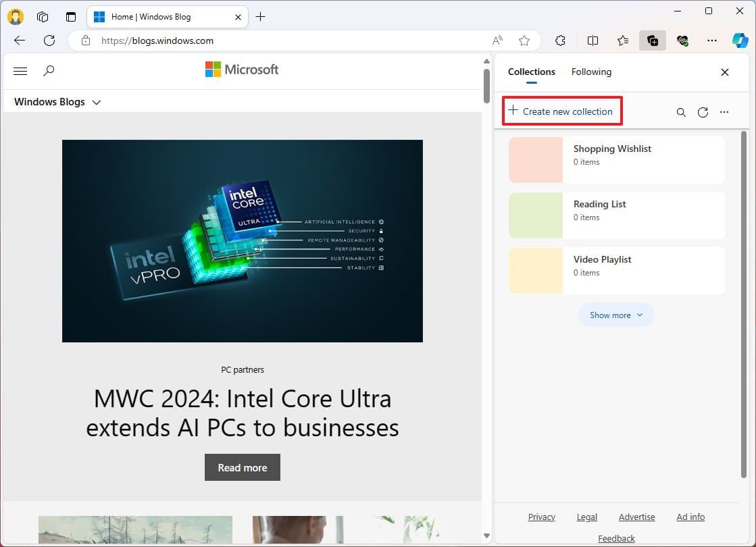Viewport: 756px width, 547px height.
Task: Refresh the collections panel with sync icon
Action: 703,112
